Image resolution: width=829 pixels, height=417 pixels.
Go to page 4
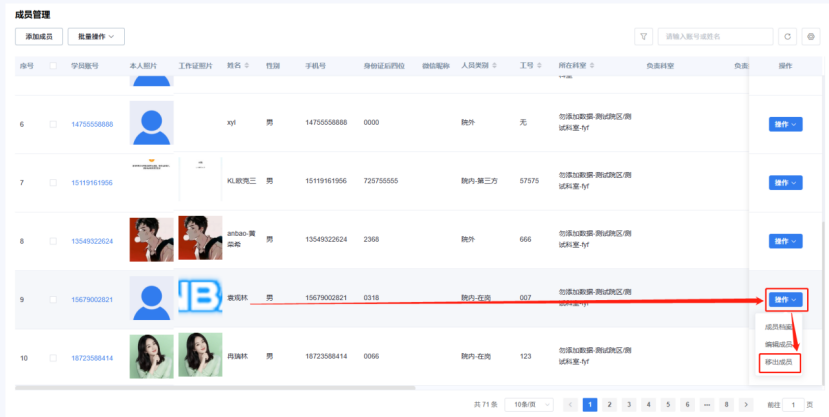pyautogui.click(x=648, y=405)
